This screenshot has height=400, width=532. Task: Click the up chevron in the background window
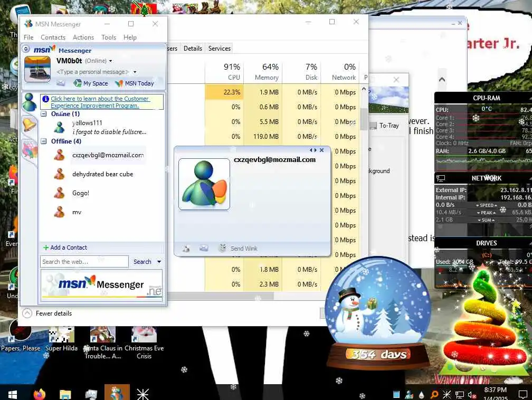click(x=442, y=80)
